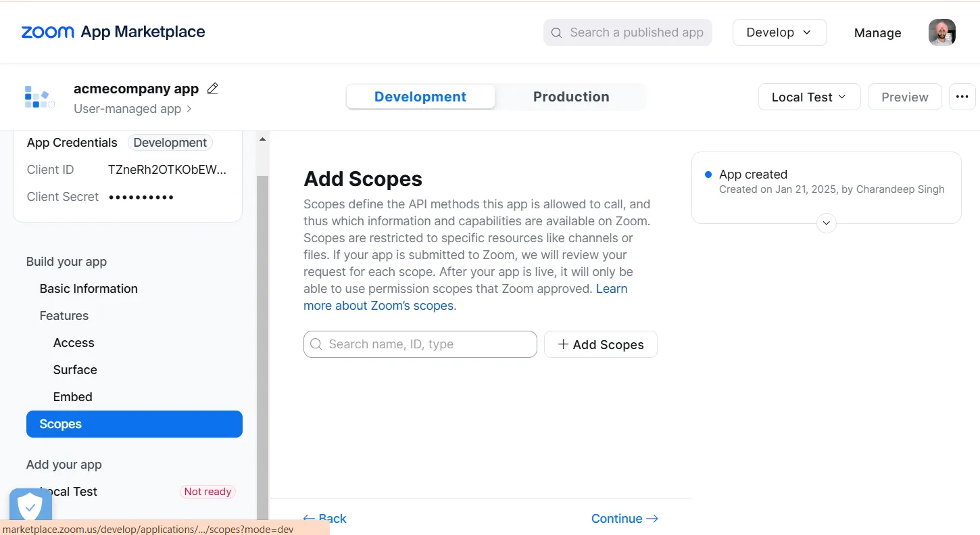This screenshot has height=535, width=980.
Task: Focus the Search name, ID, type field
Action: tap(420, 344)
